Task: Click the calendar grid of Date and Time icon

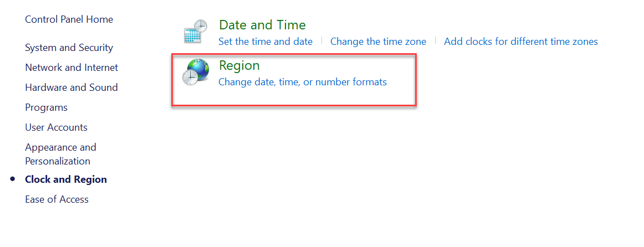Action: [x=191, y=36]
